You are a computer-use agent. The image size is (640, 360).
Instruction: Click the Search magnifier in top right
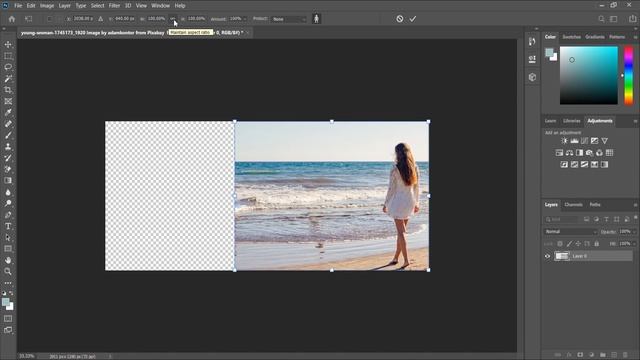pyautogui.click(x=601, y=19)
